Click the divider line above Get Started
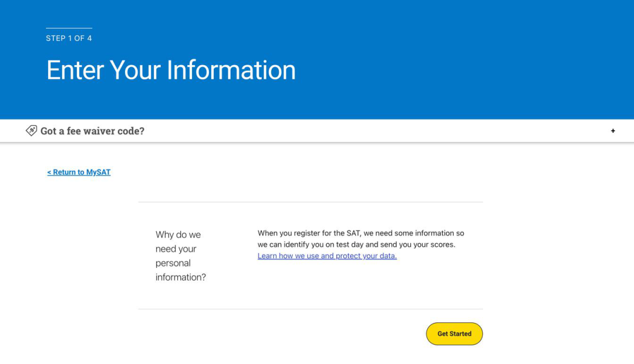 [311, 309]
